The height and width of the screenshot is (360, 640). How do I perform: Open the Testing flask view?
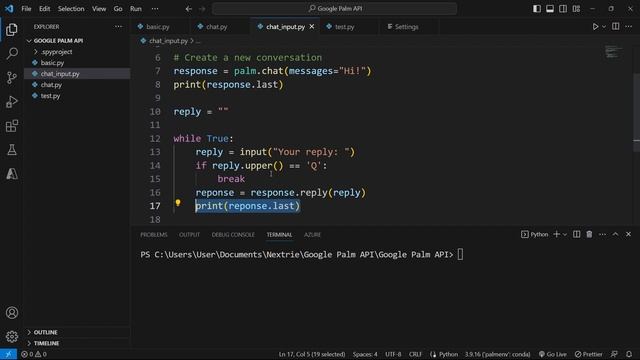(12, 150)
